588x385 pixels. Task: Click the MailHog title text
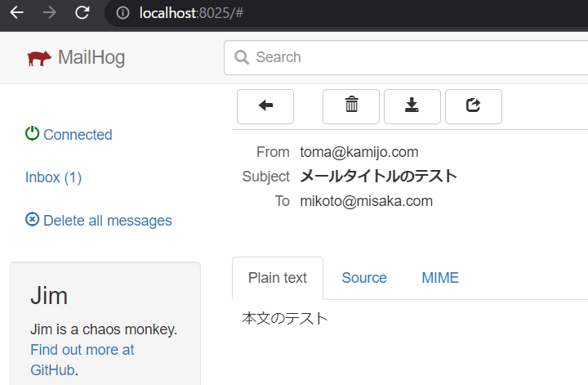(x=91, y=58)
